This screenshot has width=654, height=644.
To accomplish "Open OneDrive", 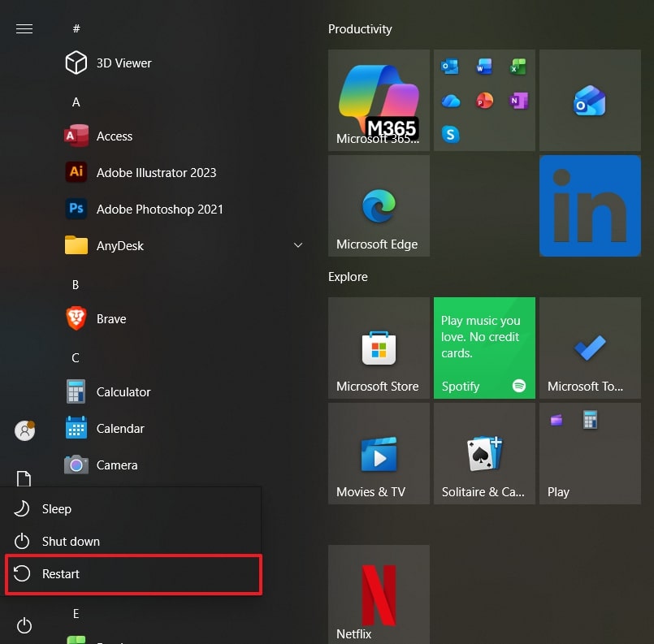I will tap(451, 100).
